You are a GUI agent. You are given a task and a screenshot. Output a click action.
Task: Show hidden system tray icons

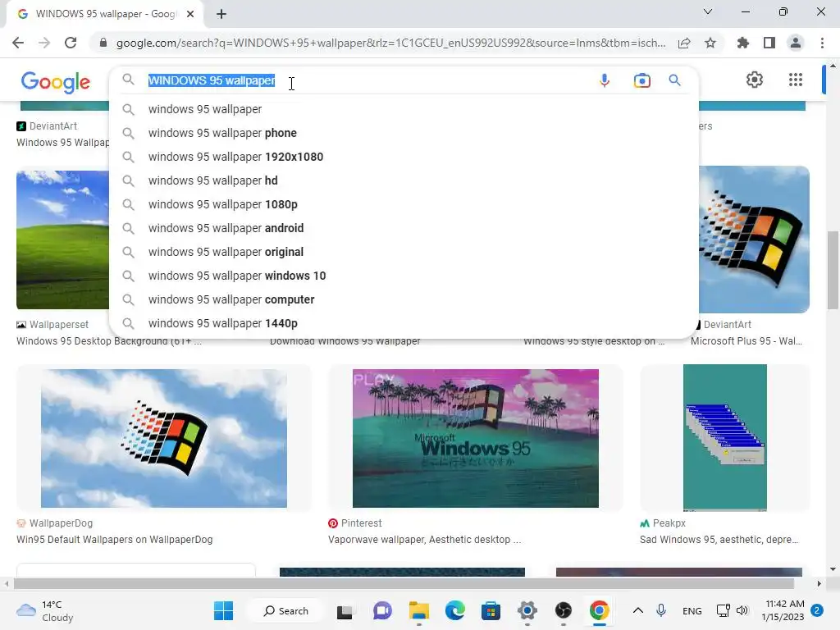[x=637, y=610]
